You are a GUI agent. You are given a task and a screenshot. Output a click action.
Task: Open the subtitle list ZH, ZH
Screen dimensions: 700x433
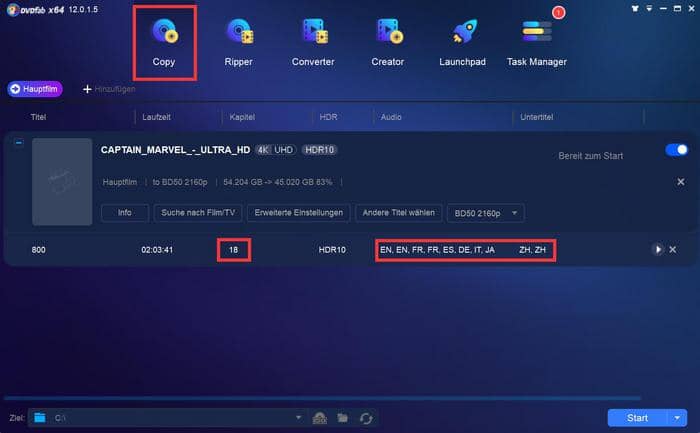coord(532,250)
